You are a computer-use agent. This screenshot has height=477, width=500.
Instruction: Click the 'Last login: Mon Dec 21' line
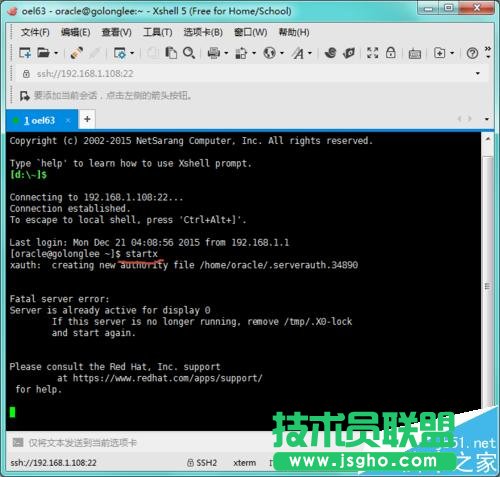coord(149,242)
